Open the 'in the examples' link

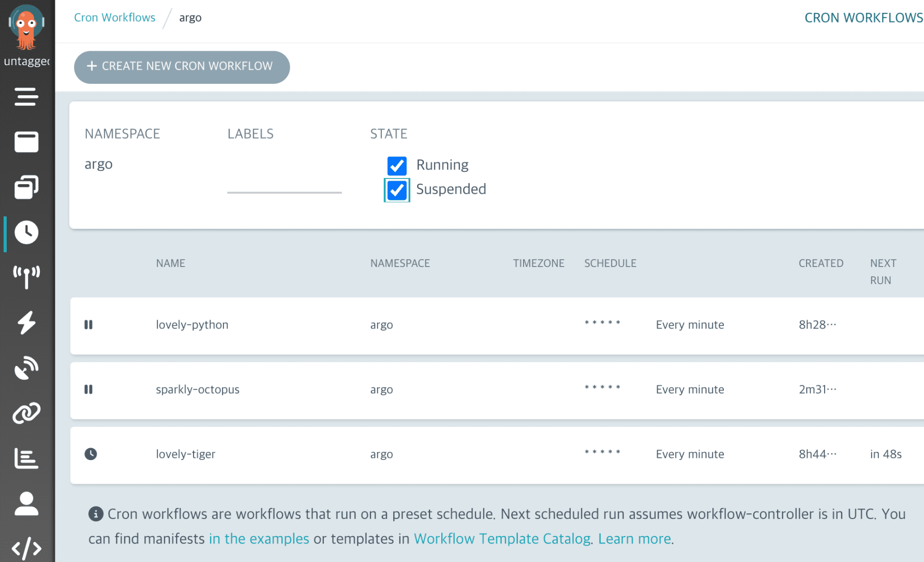tap(259, 539)
